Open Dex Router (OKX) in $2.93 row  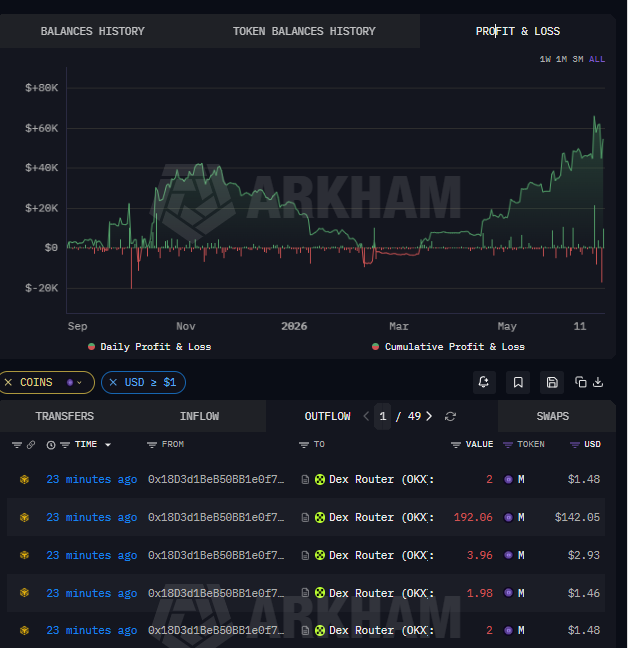coord(382,555)
